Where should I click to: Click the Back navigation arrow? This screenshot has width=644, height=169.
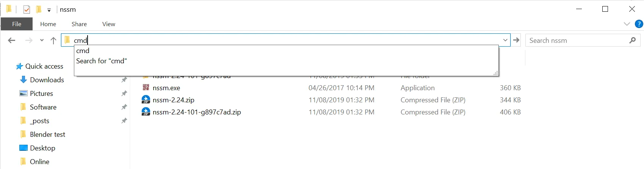click(x=12, y=41)
